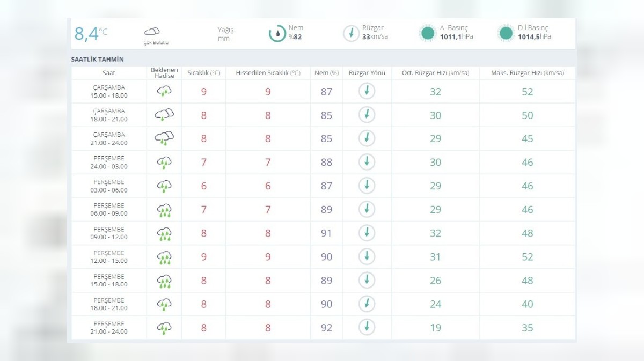Click wind direction icon for Çarşamba 21.00 - 24.00
The image size is (644, 361).
367,138
